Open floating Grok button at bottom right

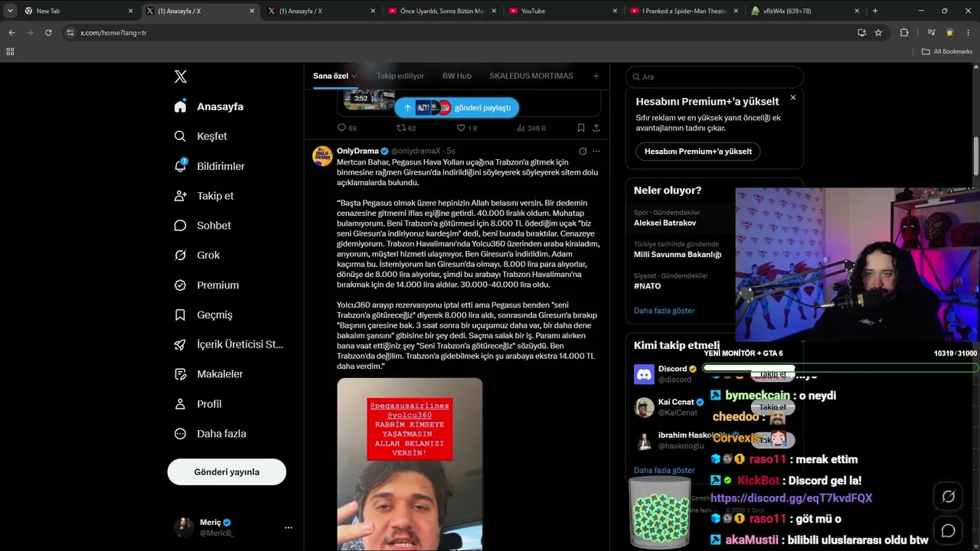pos(948,497)
